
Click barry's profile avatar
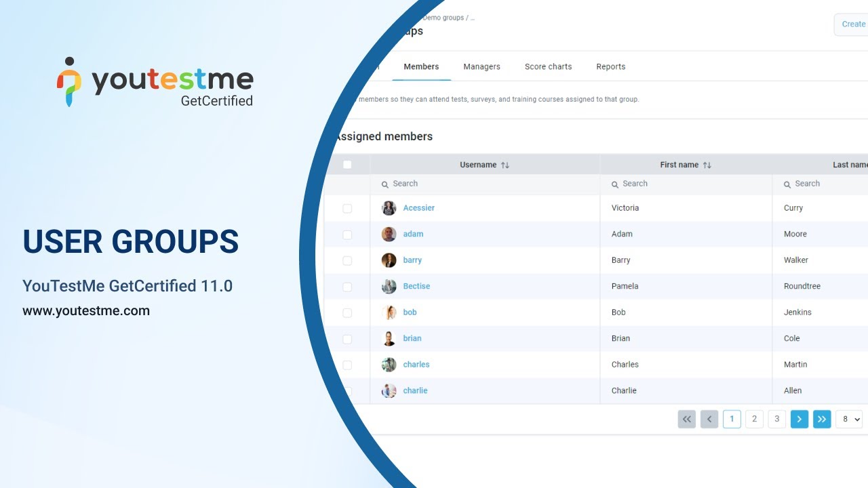389,260
